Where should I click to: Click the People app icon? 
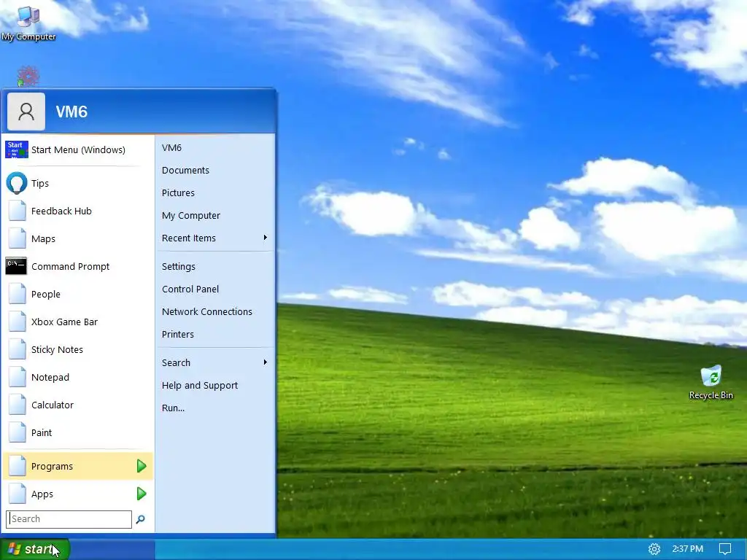pyautogui.click(x=18, y=294)
